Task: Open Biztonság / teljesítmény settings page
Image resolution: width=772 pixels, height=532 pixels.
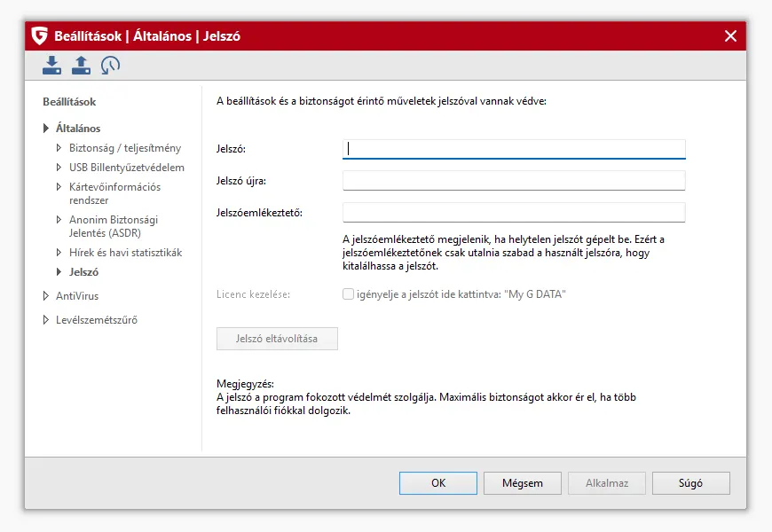Action: tap(124, 148)
